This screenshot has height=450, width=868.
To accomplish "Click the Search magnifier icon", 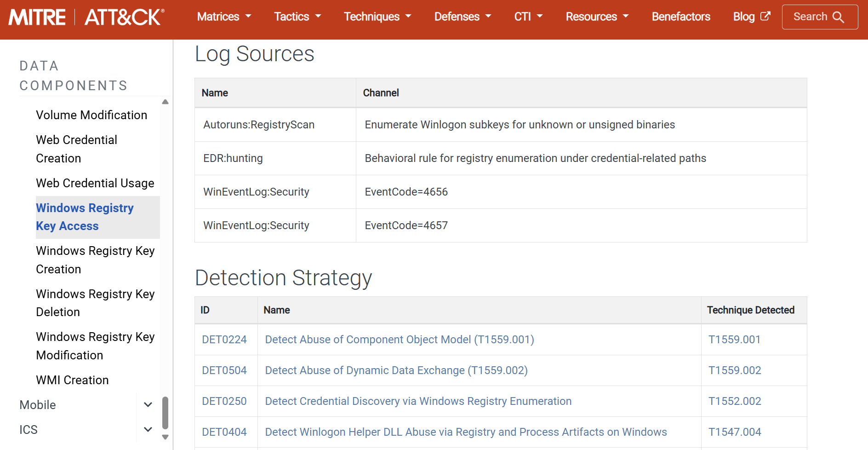I will pos(838,17).
